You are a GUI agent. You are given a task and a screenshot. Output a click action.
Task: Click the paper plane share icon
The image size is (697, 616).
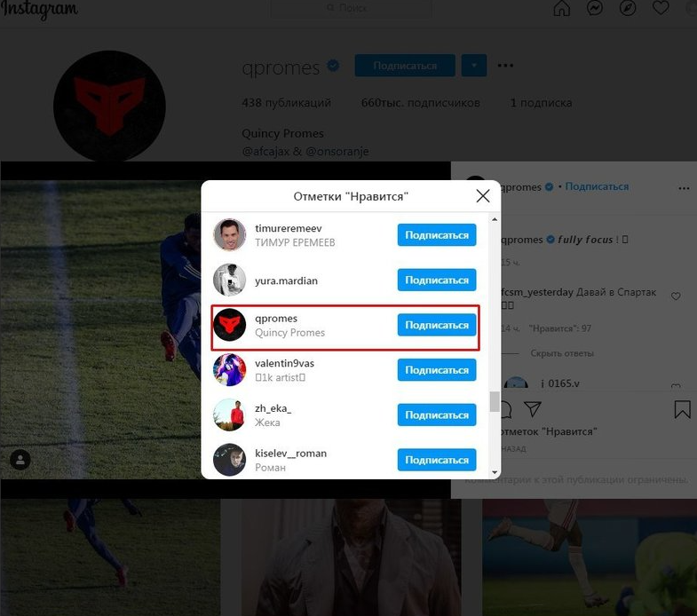532,409
